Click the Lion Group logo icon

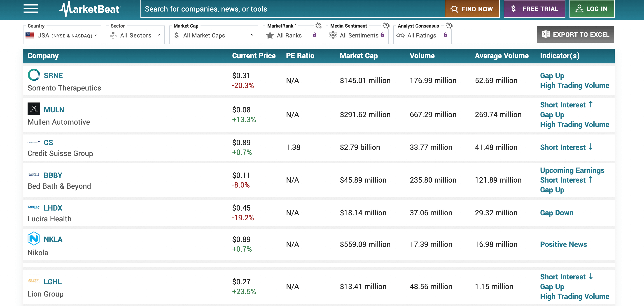[x=34, y=281]
